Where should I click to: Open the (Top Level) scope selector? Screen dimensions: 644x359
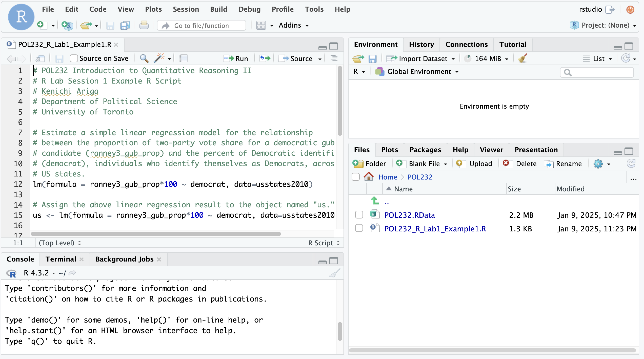60,243
